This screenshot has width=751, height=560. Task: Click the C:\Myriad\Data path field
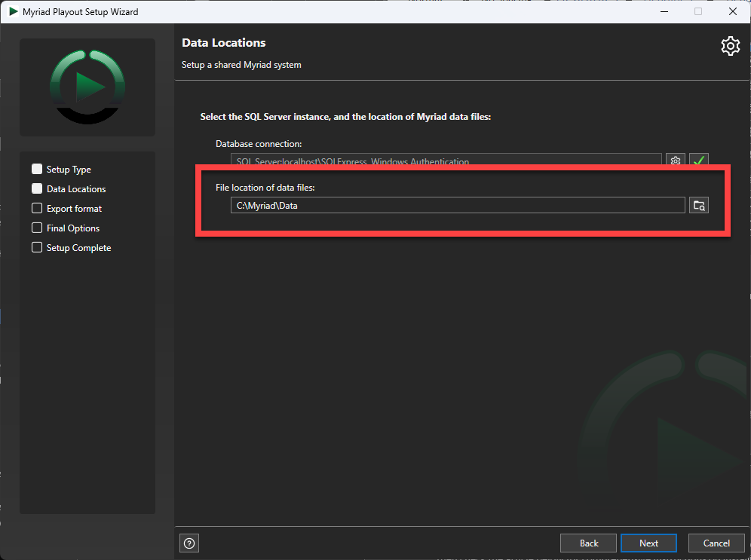458,205
